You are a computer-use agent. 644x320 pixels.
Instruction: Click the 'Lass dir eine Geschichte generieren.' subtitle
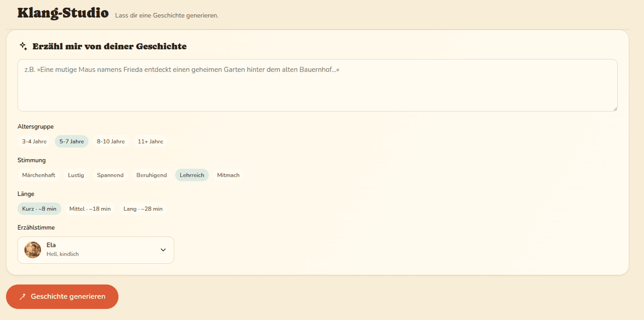(x=167, y=16)
